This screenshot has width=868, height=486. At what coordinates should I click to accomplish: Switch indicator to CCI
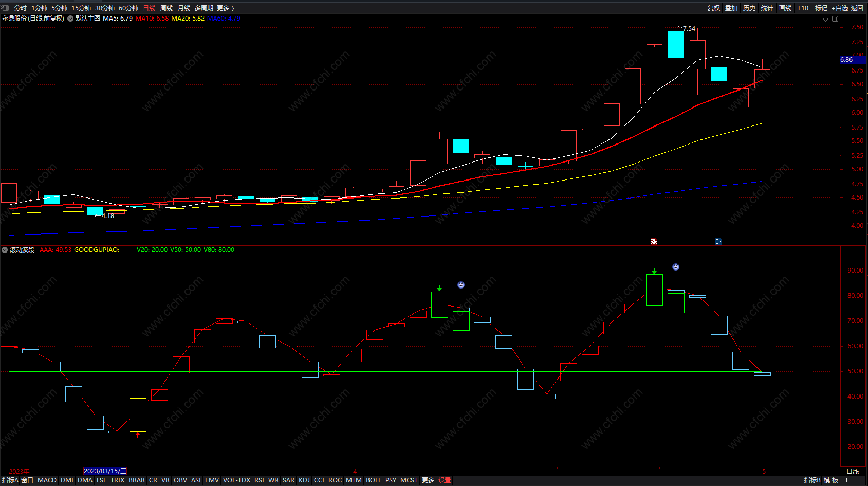[x=319, y=480]
